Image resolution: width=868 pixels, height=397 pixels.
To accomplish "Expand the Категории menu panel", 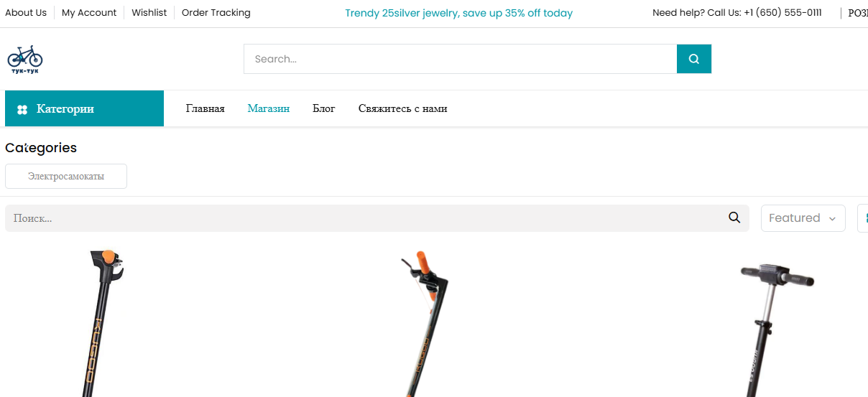I will [84, 108].
